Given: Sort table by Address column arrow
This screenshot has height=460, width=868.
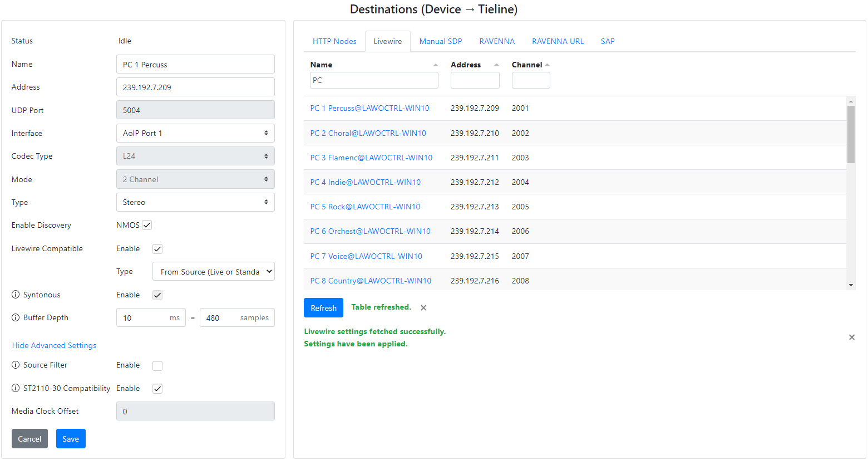Looking at the screenshot, I should tap(496, 65).
